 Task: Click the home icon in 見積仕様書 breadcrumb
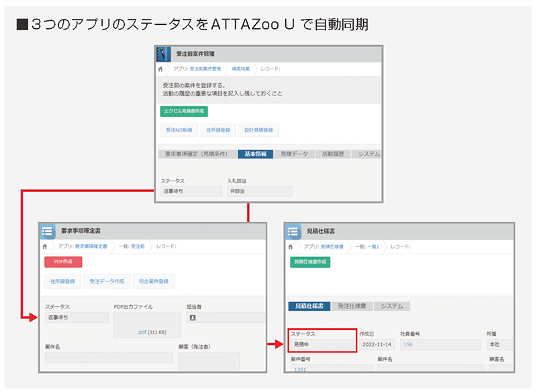tap(291, 246)
